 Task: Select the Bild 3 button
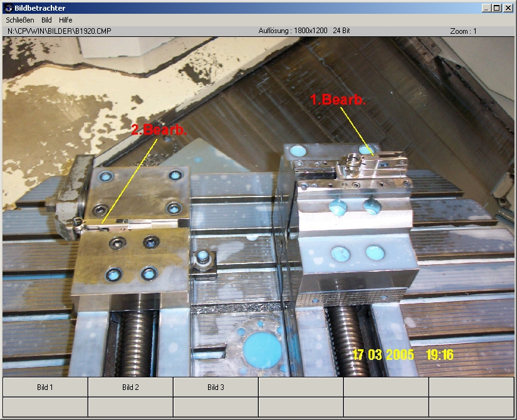pyautogui.click(x=216, y=387)
